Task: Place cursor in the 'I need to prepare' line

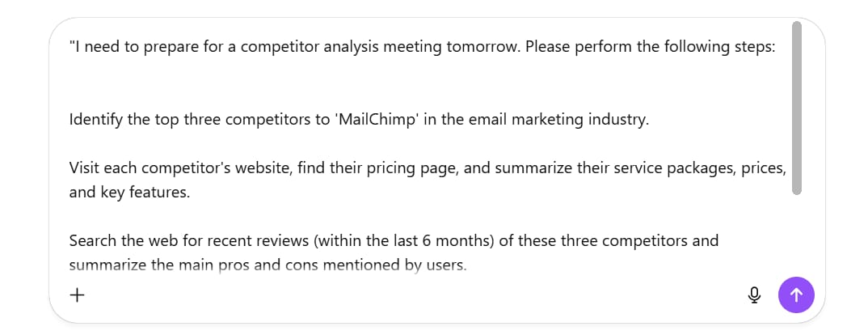Action: click(422, 47)
